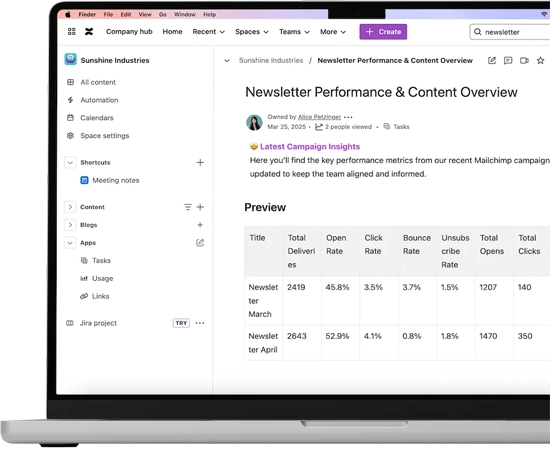Screen dimensions: 550x454
Task: Open the app switcher grid icon
Action: (x=72, y=32)
